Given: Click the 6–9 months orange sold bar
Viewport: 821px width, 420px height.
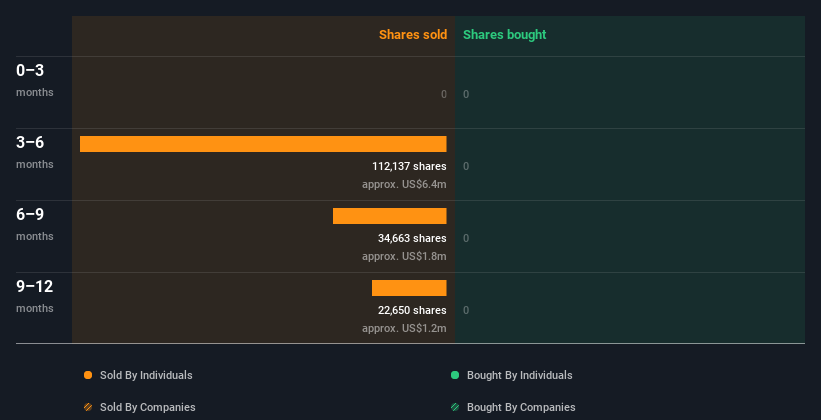Looking at the screenshot, I should pos(390,216).
